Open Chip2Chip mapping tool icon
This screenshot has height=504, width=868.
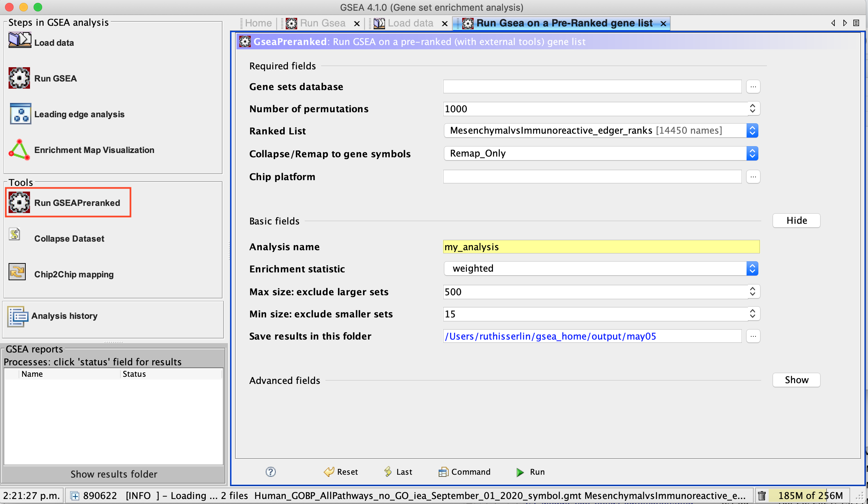17,272
